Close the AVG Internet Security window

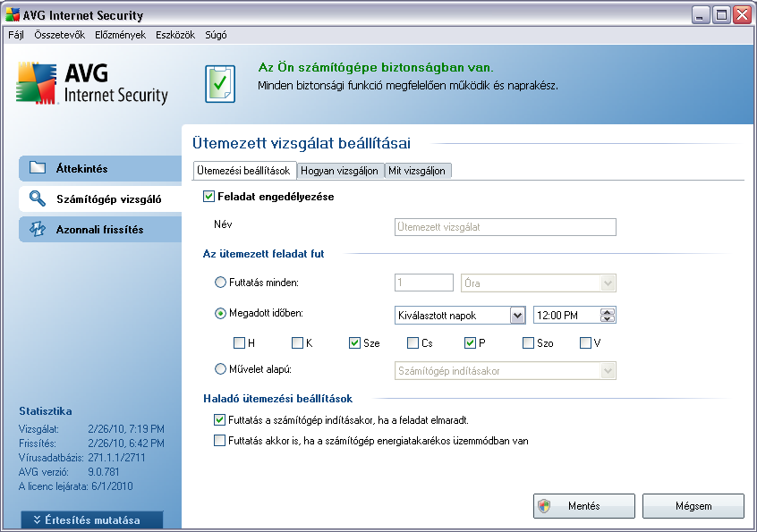743,15
